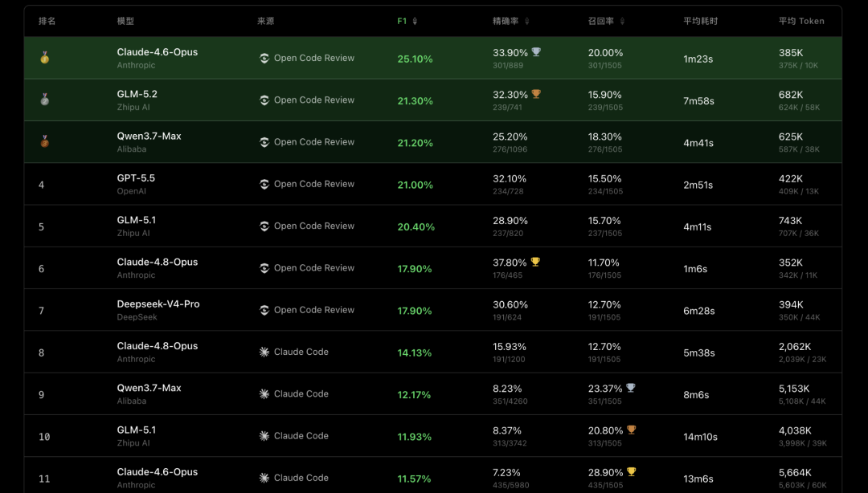This screenshot has width=868, height=493.
Task: Select the Open Code Review label in GPT-5.5 row
Action: point(314,184)
